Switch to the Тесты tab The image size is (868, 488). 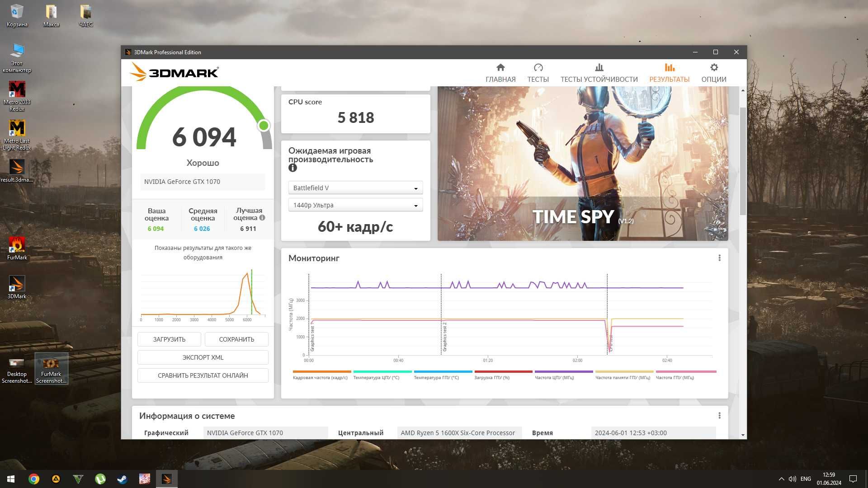click(538, 73)
